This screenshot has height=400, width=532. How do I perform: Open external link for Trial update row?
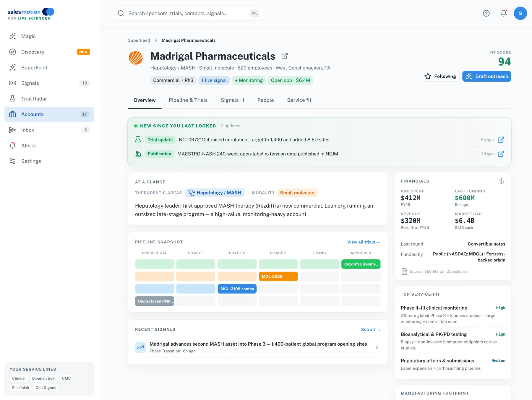tap(501, 140)
